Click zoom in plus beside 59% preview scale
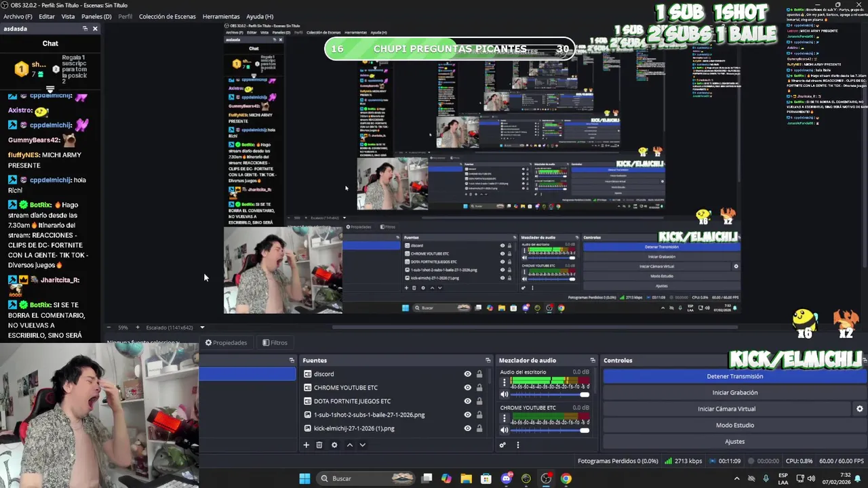The height and width of the screenshot is (488, 868). 138,327
